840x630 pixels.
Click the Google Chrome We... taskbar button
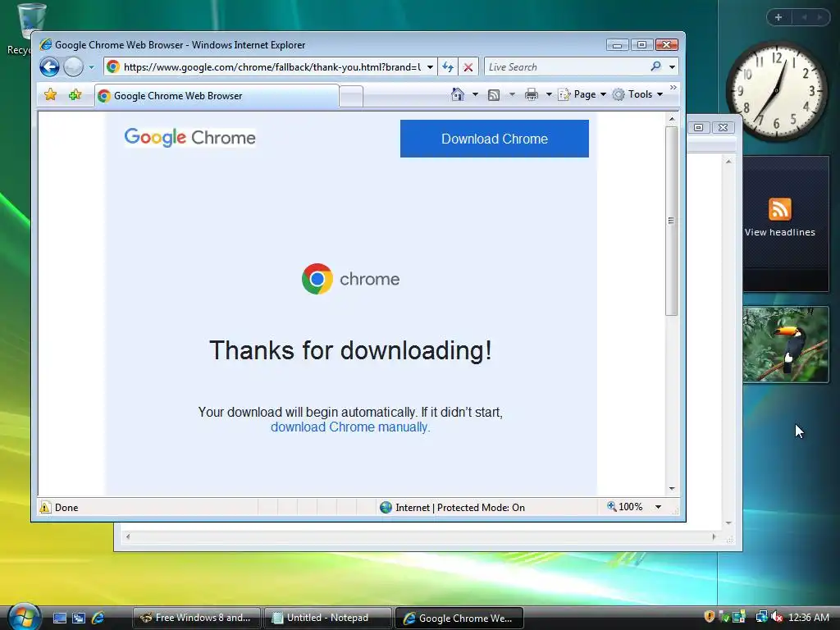(459, 618)
